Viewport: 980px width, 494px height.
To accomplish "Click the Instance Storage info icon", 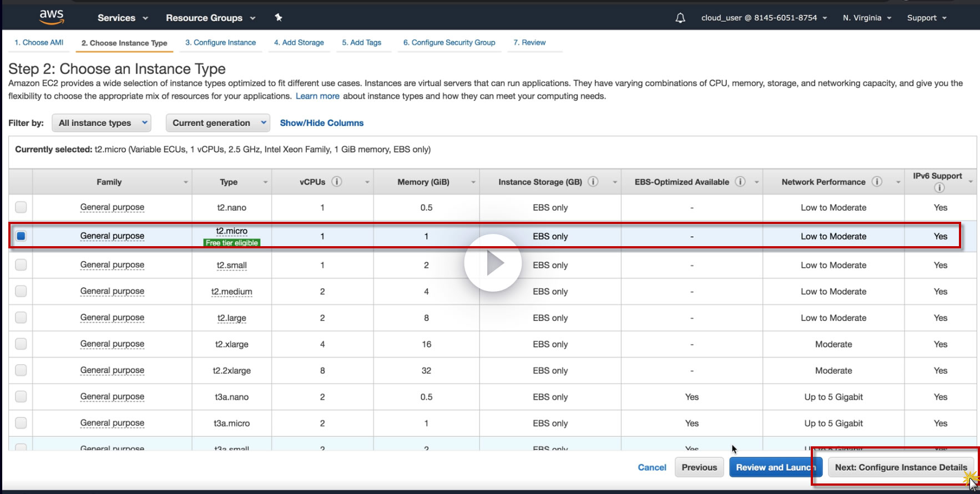I will (x=593, y=182).
